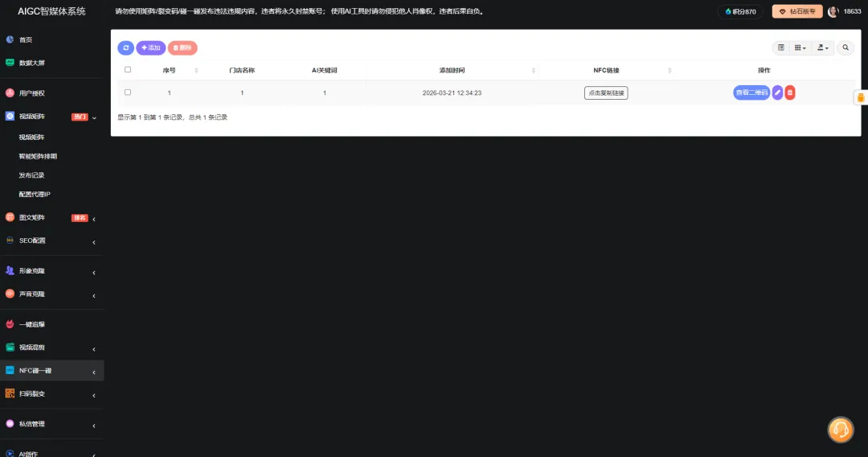Click the 形象克隆 people icon

(10, 270)
